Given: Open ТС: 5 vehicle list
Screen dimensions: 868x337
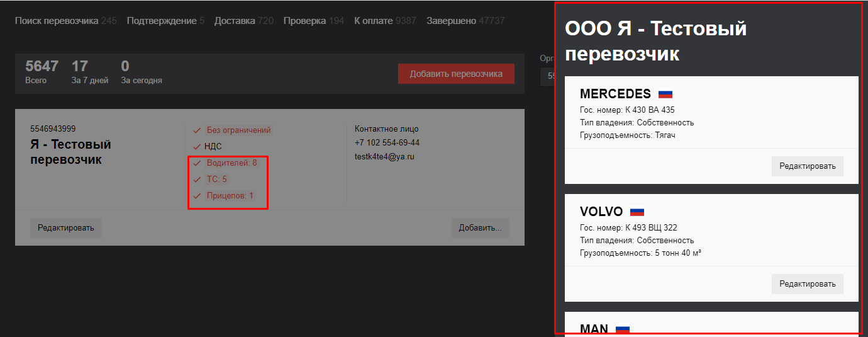Looking at the screenshot, I should (216, 180).
